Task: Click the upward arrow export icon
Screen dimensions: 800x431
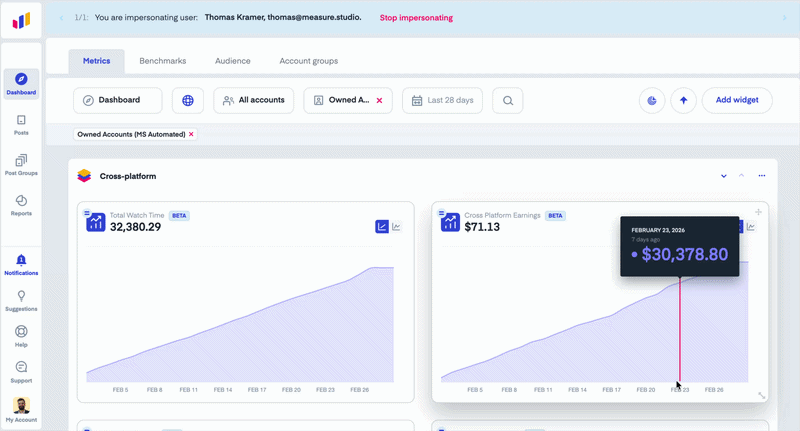Action: (684, 100)
